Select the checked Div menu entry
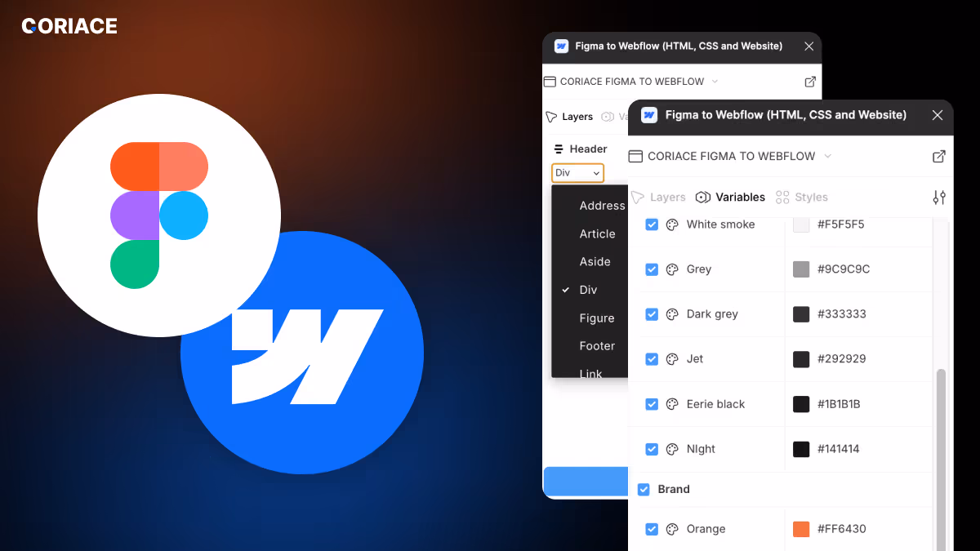This screenshot has width=980, height=551. pos(590,290)
